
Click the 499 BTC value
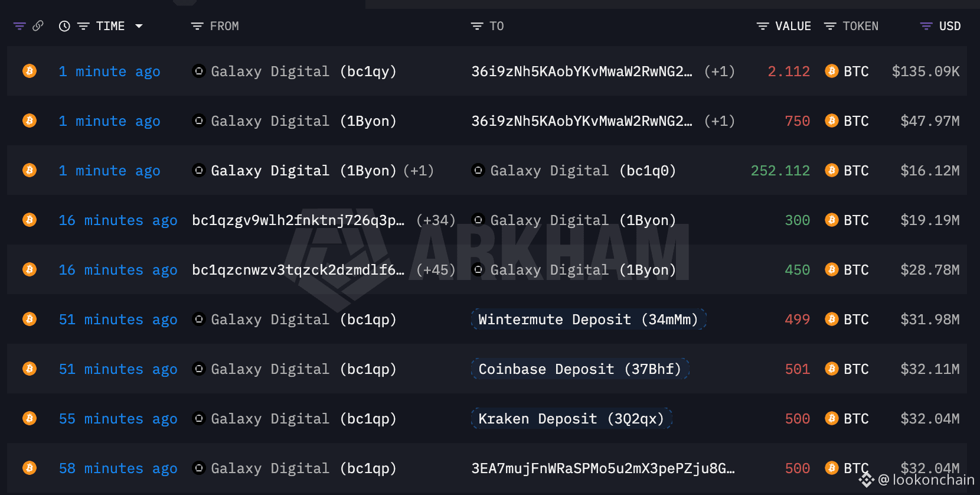pos(797,320)
